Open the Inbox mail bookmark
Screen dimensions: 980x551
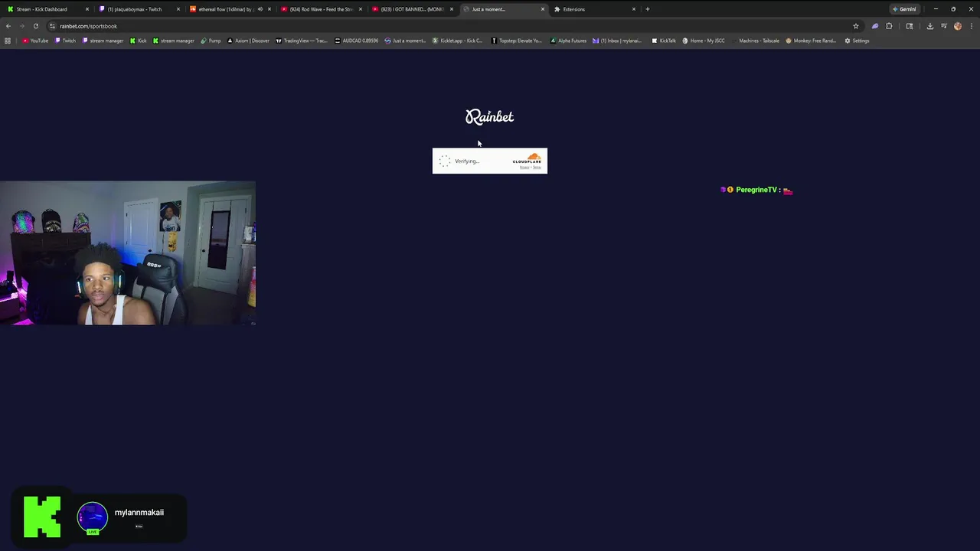[x=618, y=41]
